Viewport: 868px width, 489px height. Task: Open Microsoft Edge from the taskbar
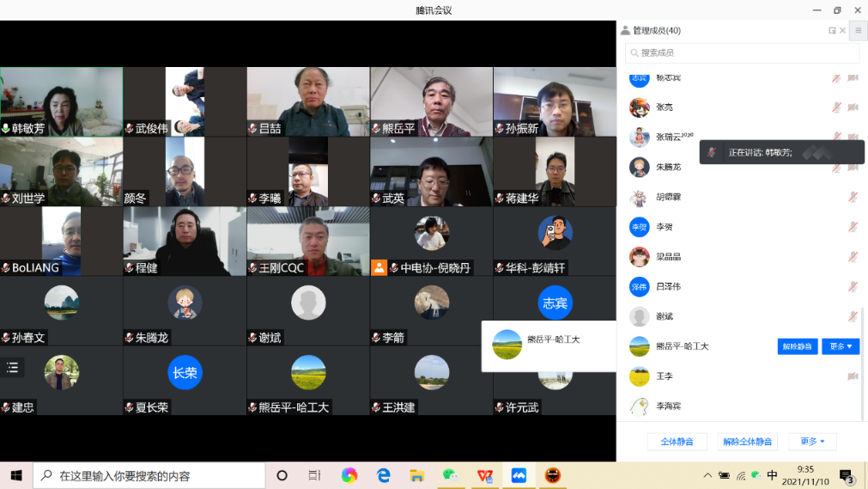[x=383, y=475]
